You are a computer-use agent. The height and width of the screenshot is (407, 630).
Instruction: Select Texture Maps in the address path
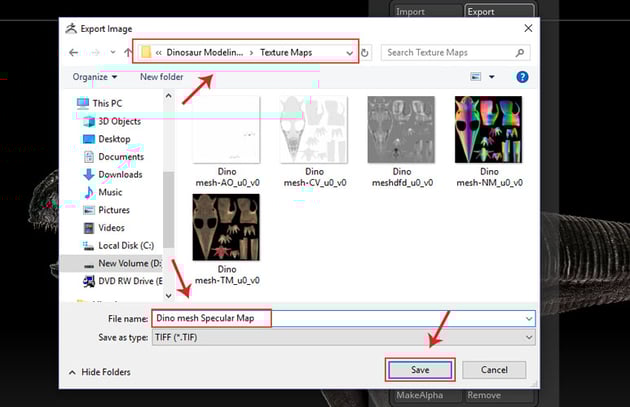pos(286,53)
